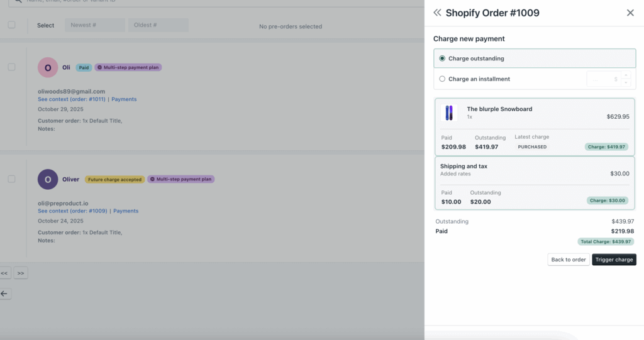Click the Oldest # input field
This screenshot has width=644, height=340.
point(158,25)
